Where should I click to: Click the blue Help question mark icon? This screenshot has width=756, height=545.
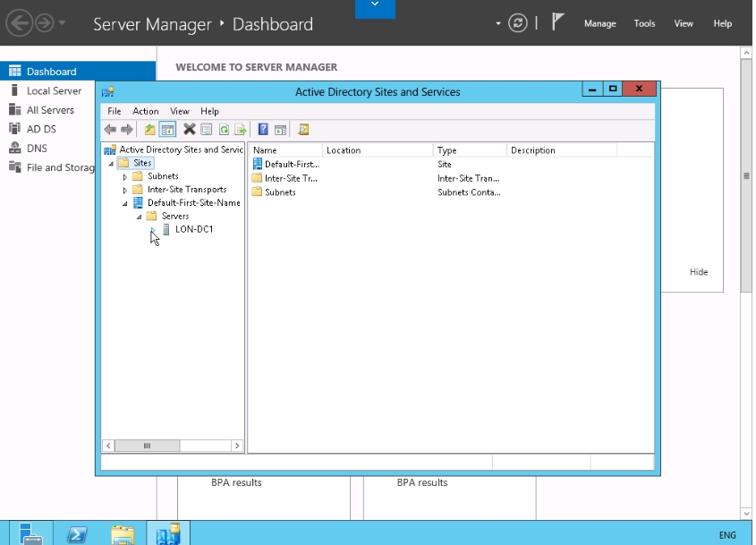[x=263, y=130]
